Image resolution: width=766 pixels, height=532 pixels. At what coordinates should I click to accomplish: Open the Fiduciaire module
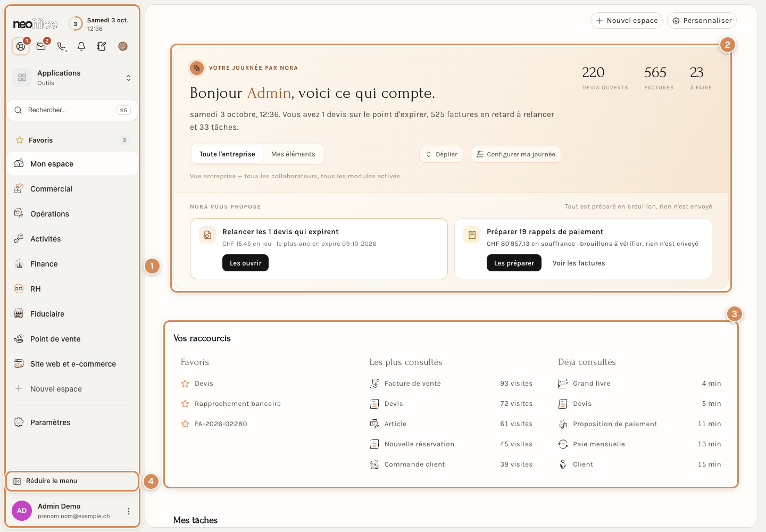72,314
